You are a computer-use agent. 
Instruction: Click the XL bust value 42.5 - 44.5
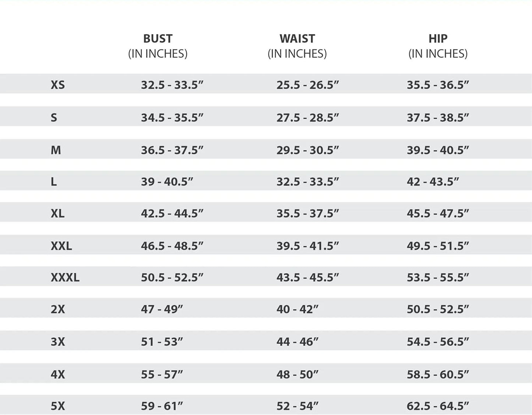point(172,214)
